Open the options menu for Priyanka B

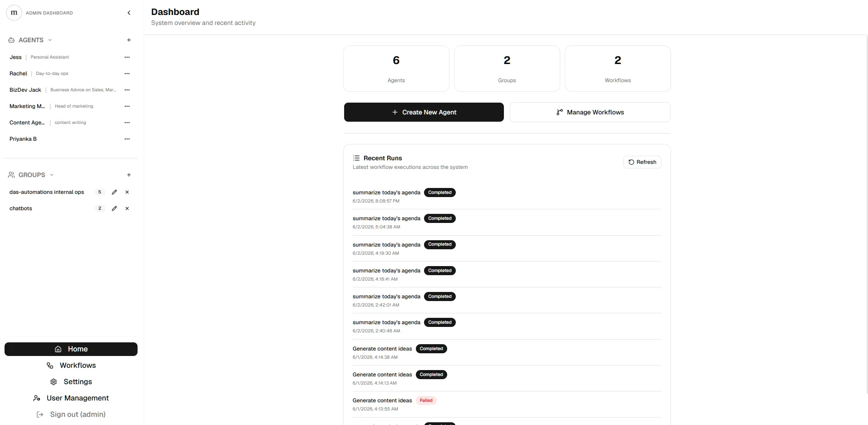tap(127, 139)
